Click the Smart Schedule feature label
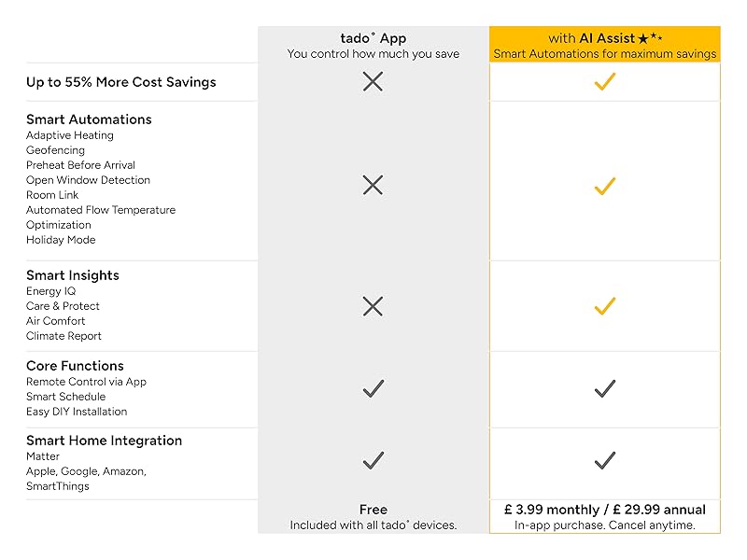The height and width of the screenshot is (560, 747). 65,397
